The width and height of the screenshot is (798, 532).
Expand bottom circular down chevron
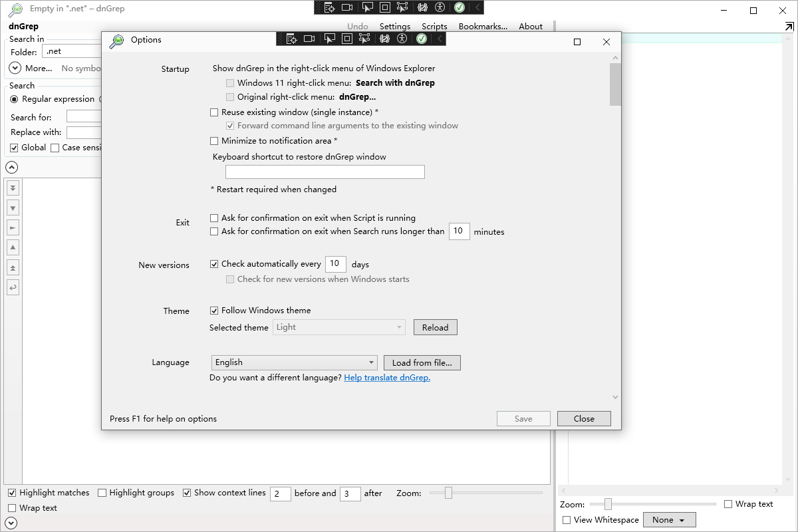(11, 523)
